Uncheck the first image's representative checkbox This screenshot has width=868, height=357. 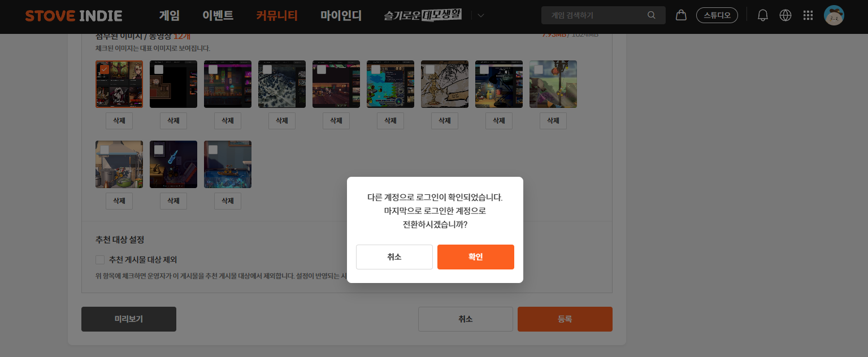[x=105, y=69]
